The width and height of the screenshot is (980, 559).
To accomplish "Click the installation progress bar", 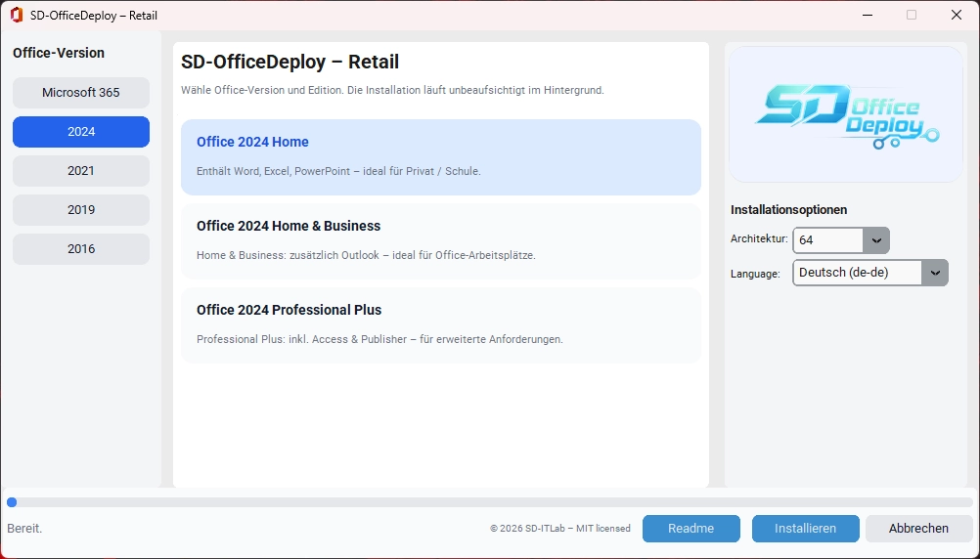I will [x=490, y=502].
